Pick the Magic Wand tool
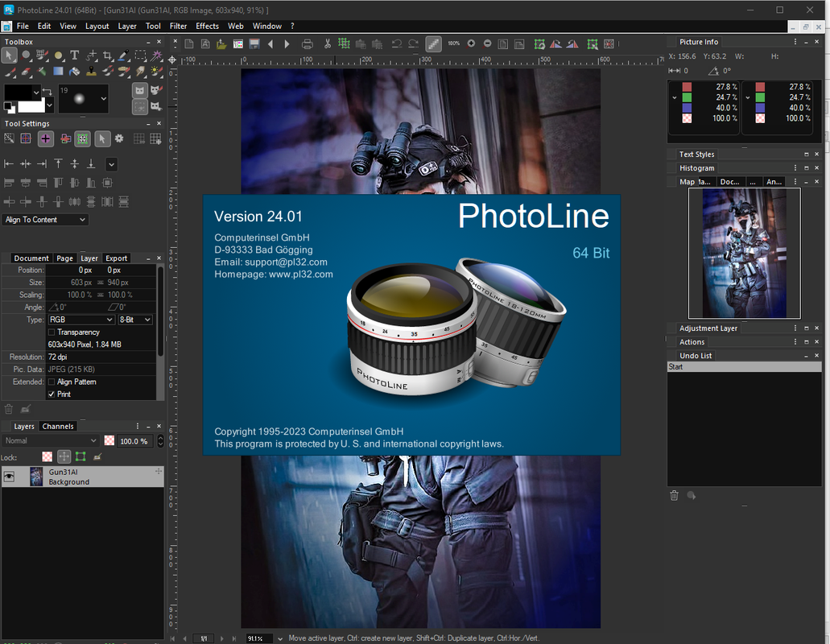 pos(157,55)
